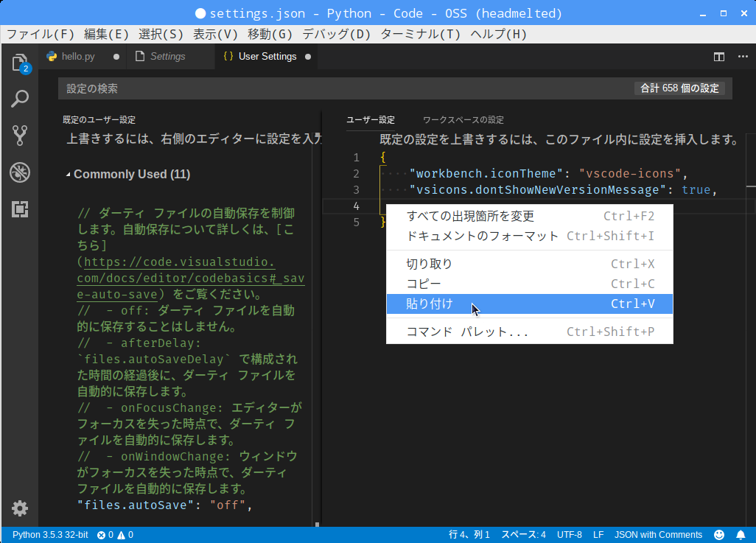The height and width of the screenshot is (543, 756).
Task: Click the true value on line 3
Action: (696, 190)
